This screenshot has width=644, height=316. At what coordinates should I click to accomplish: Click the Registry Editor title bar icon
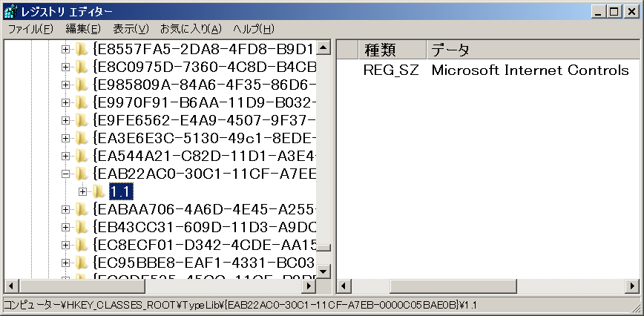tap(10, 12)
